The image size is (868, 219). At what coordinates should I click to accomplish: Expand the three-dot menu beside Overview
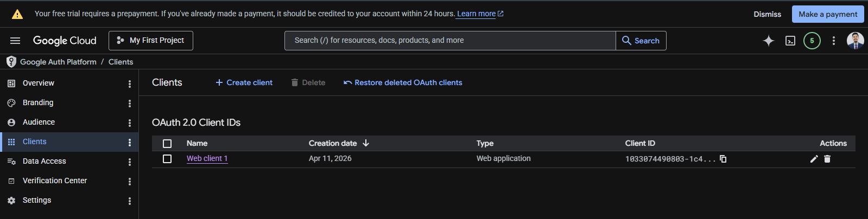click(x=129, y=84)
